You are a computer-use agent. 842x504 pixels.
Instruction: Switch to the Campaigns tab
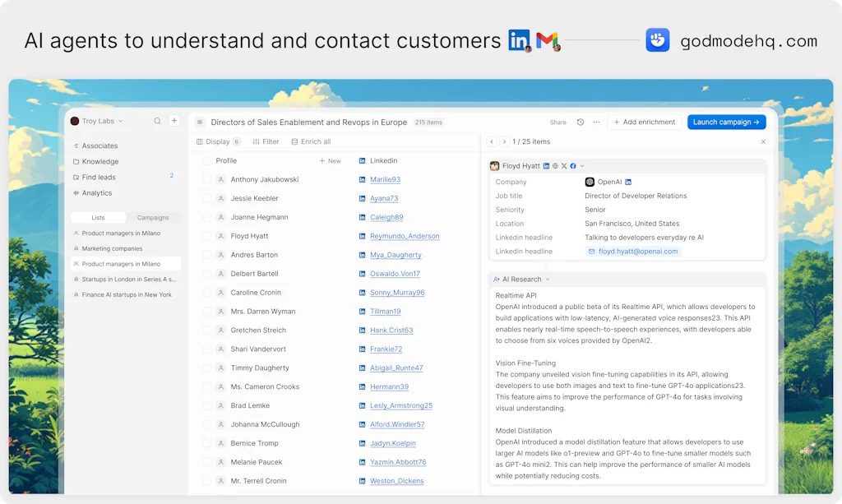pos(153,217)
